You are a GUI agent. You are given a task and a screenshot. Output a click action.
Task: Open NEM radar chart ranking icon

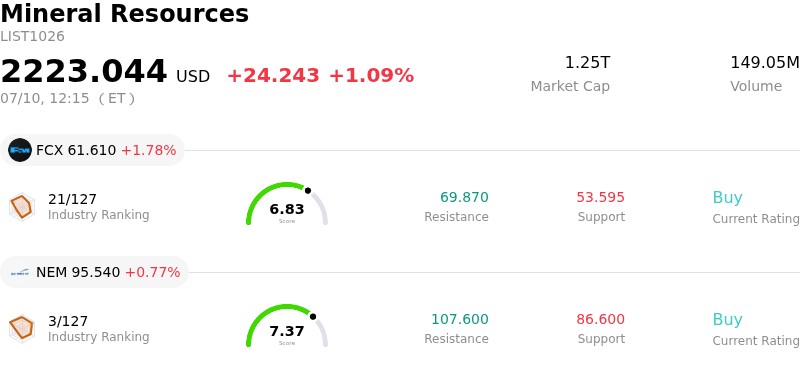click(x=22, y=329)
